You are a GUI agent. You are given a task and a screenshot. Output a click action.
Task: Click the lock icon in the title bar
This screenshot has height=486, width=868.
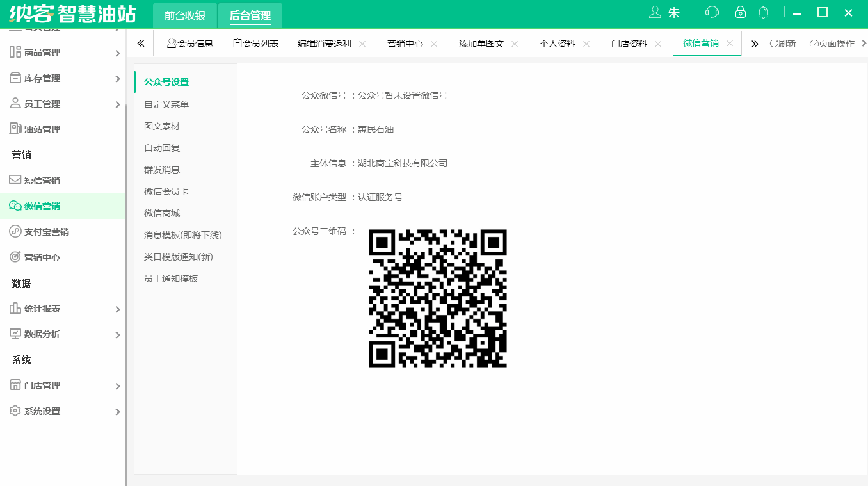[743, 12]
